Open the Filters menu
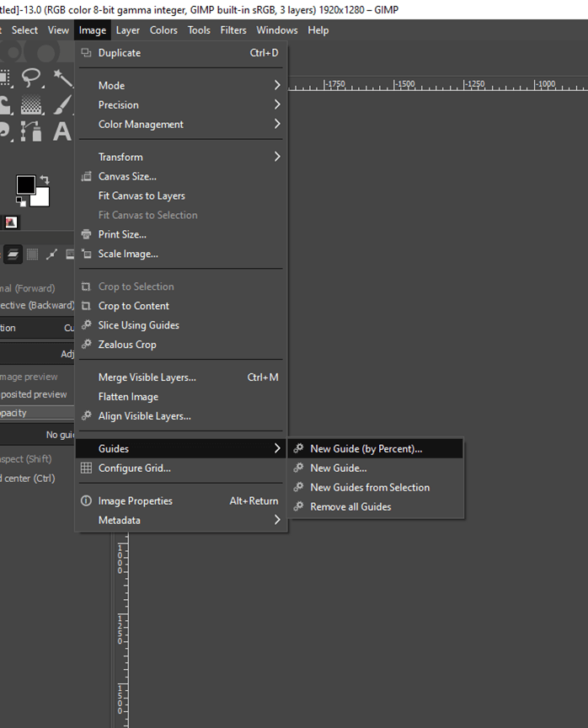This screenshot has width=588, height=728. pyautogui.click(x=233, y=30)
